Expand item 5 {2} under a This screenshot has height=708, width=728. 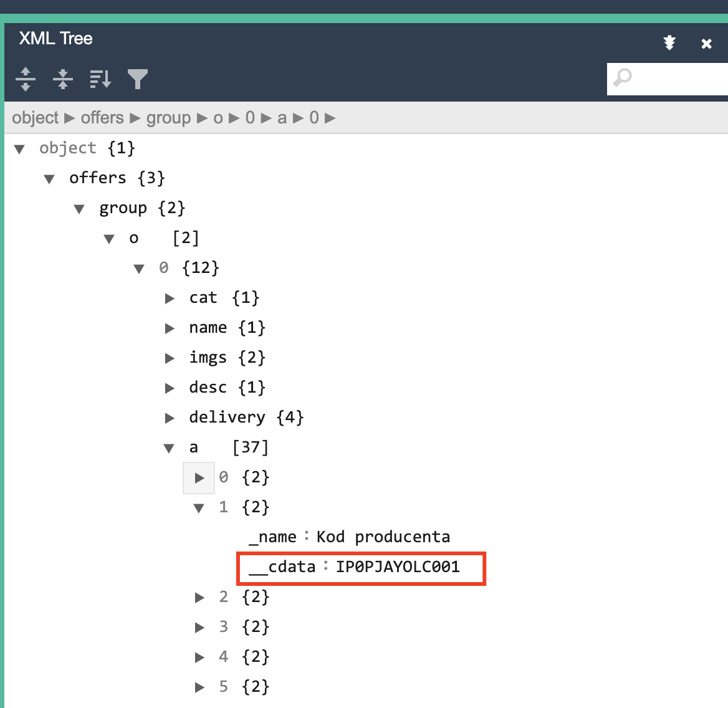(199, 687)
